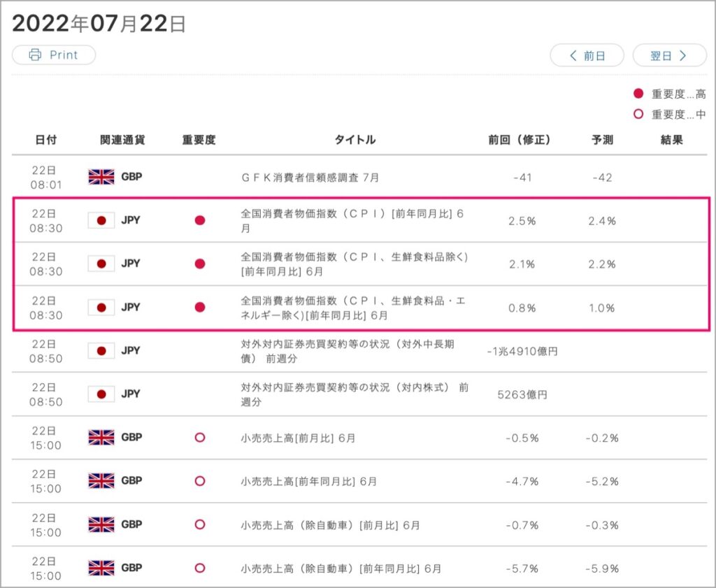Click the hollow circle in the 重要度…中 legend
The image size is (716, 588).
coord(638,114)
